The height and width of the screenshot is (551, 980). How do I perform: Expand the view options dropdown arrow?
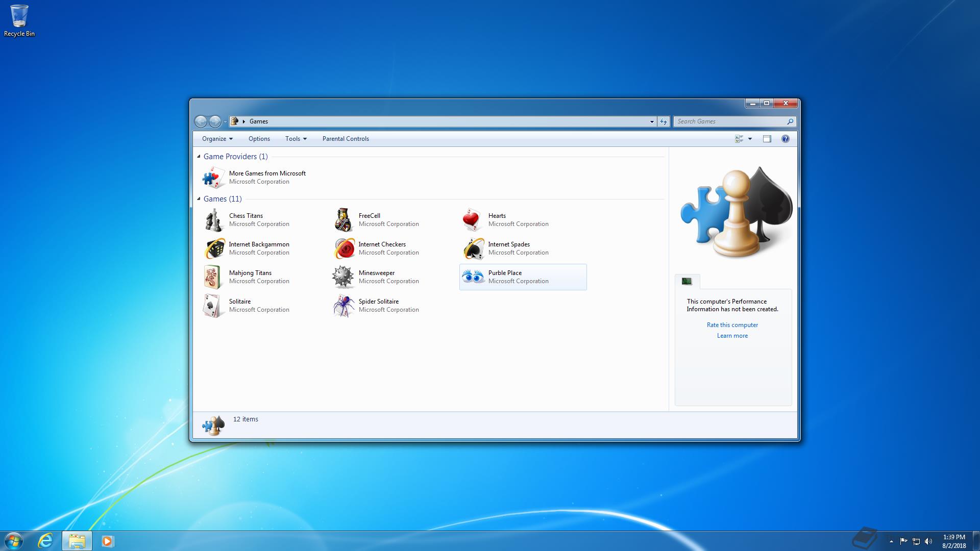(750, 139)
